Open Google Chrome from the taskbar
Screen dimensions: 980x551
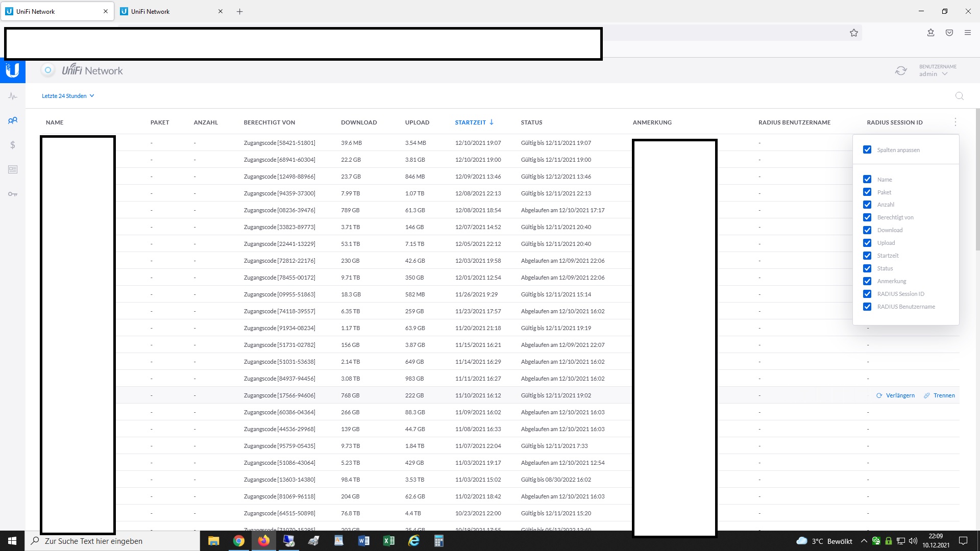[238, 541]
